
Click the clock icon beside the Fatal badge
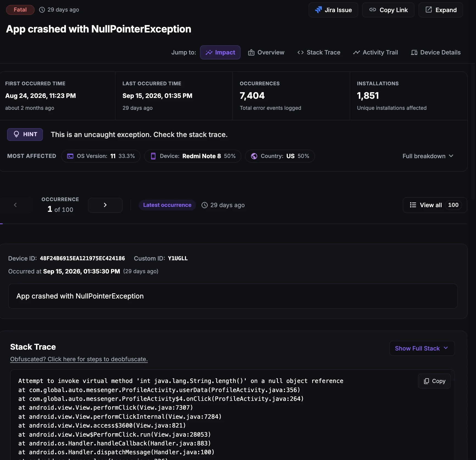click(x=42, y=10)
